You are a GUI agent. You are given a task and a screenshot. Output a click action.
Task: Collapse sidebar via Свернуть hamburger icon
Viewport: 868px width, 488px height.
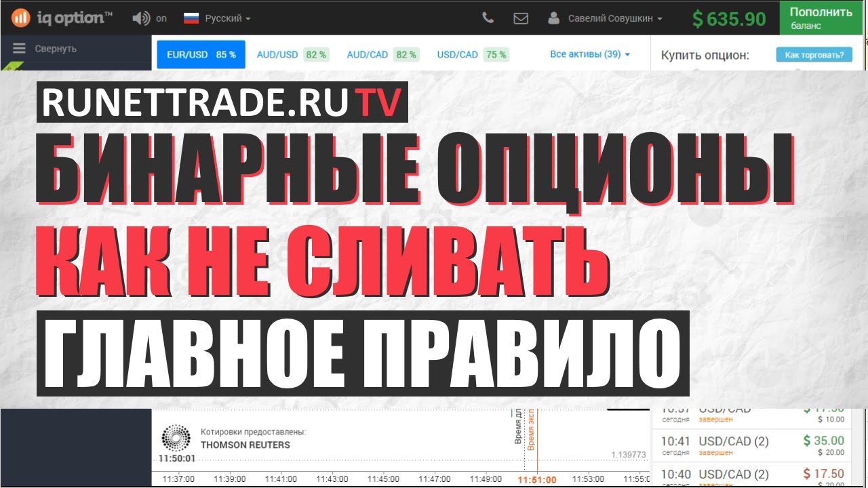coord(19,49)
